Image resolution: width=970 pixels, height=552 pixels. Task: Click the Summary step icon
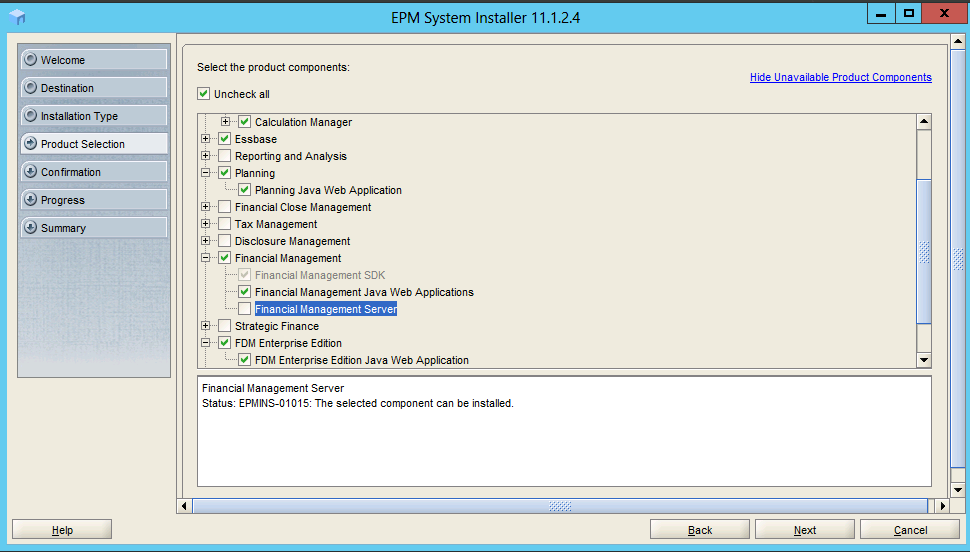[x=30, y=228]
